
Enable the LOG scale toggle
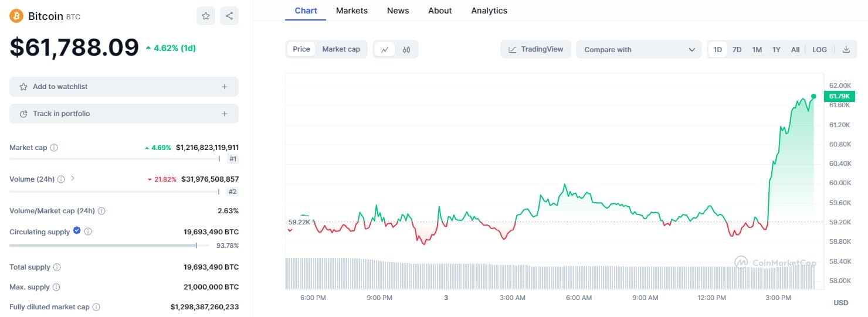(x=819, y=50)
